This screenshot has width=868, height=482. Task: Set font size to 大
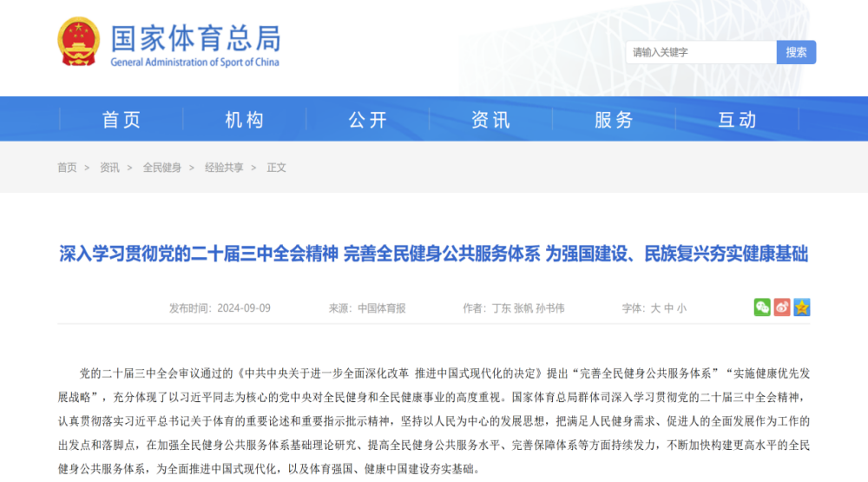pos(655,308)
